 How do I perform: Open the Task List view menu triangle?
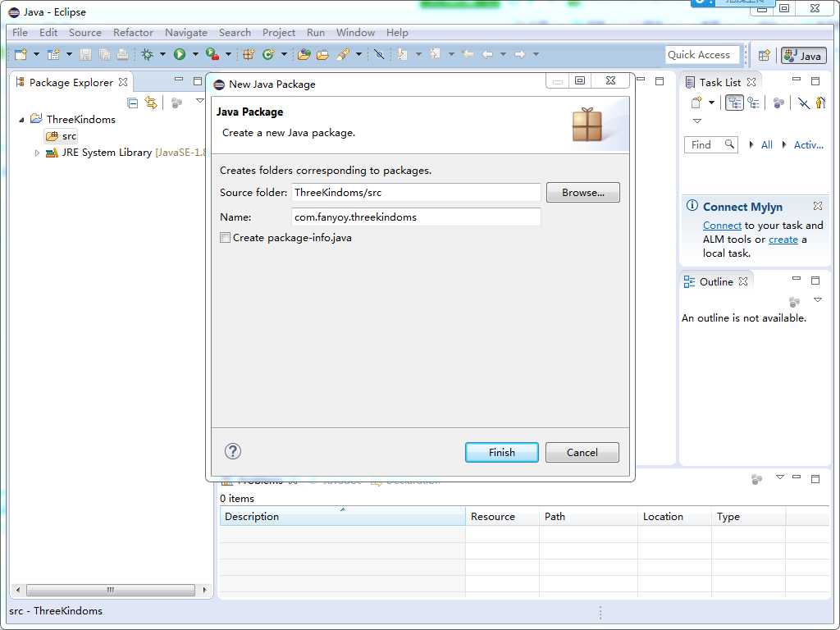coord(697,121)
